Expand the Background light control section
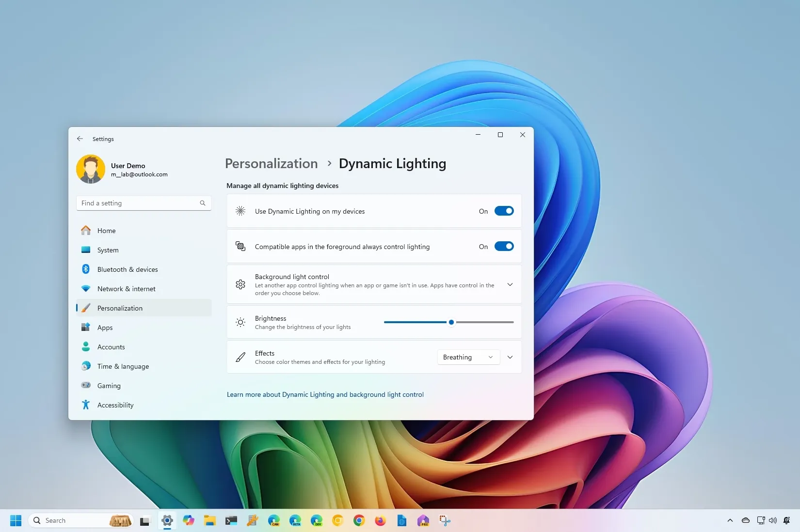 click(x=510, y=284)
